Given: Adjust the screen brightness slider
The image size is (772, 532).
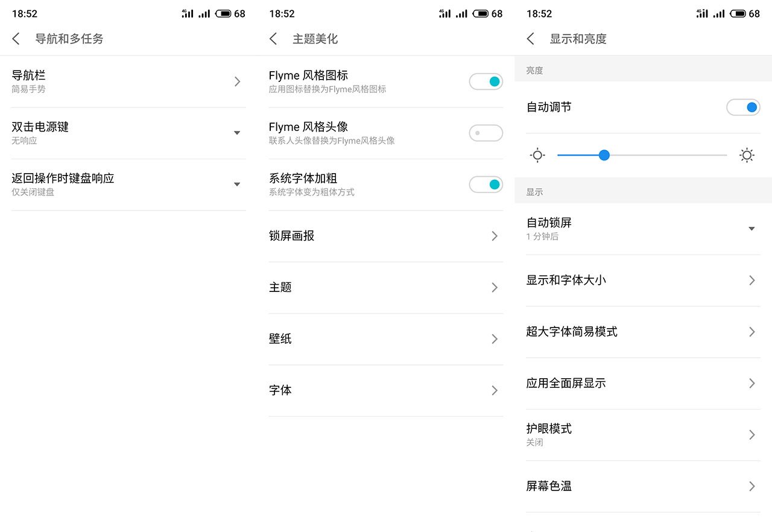Looking at the screenshot, I should [604, 155].
